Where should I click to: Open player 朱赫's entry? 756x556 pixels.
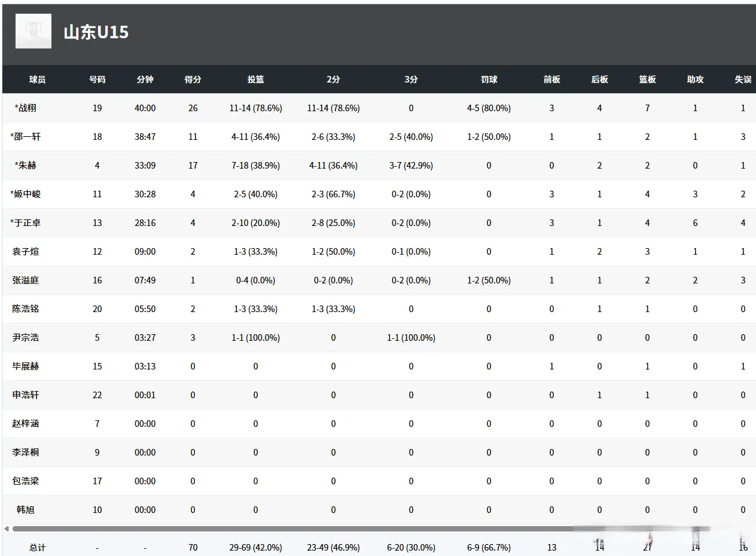[26, 166]
